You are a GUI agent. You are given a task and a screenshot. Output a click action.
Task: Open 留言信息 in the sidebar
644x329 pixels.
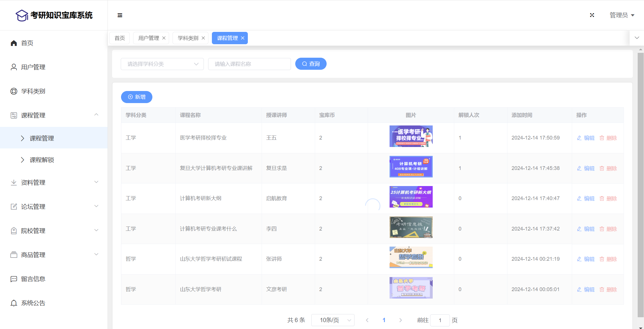point(33,279)
